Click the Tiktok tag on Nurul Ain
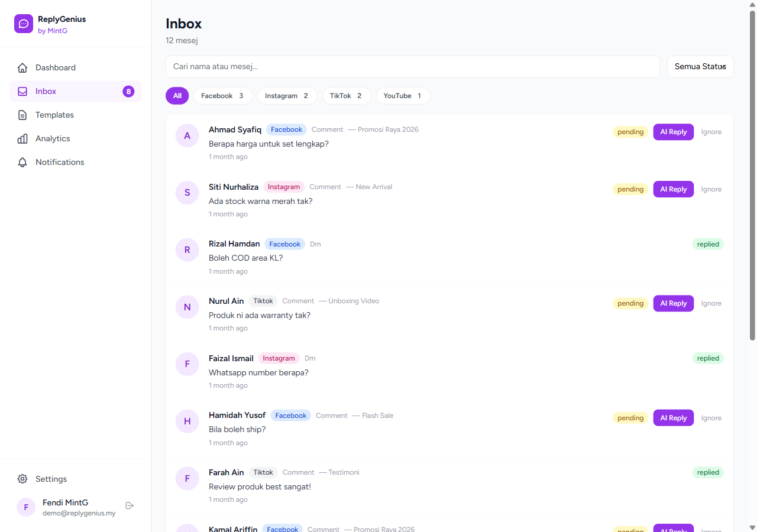757x532 pixels. click(263, 301)
